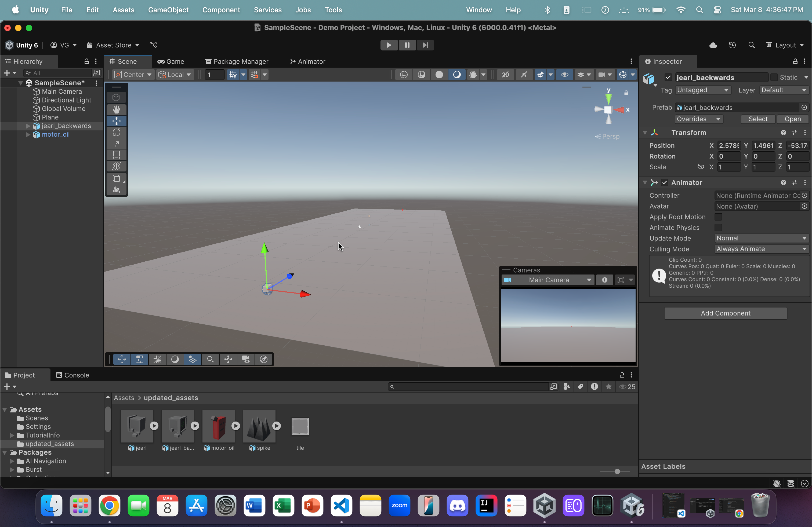Lock the Inspector panel

(795, 61)
